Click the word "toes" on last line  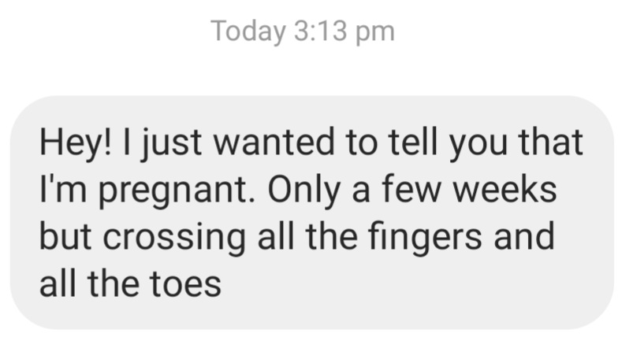[x=185, y=284]
